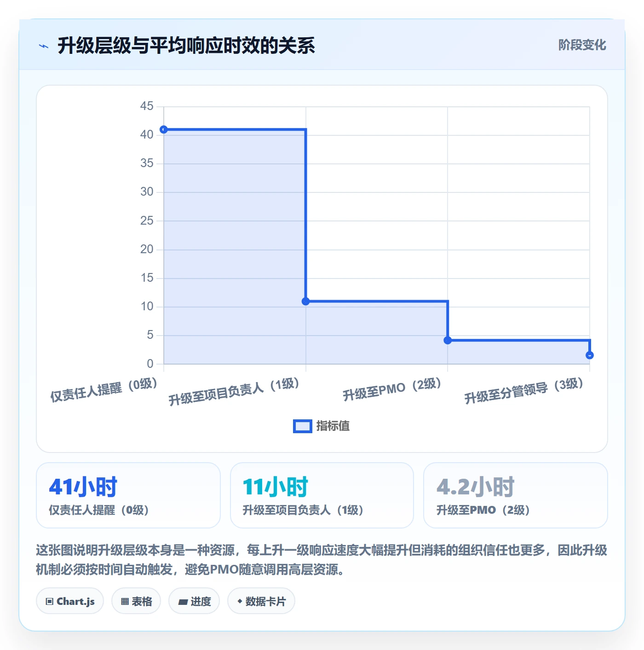Toggle the 指标值 legend color box
The width and height of the screenshot is (644, 650).
303,426
